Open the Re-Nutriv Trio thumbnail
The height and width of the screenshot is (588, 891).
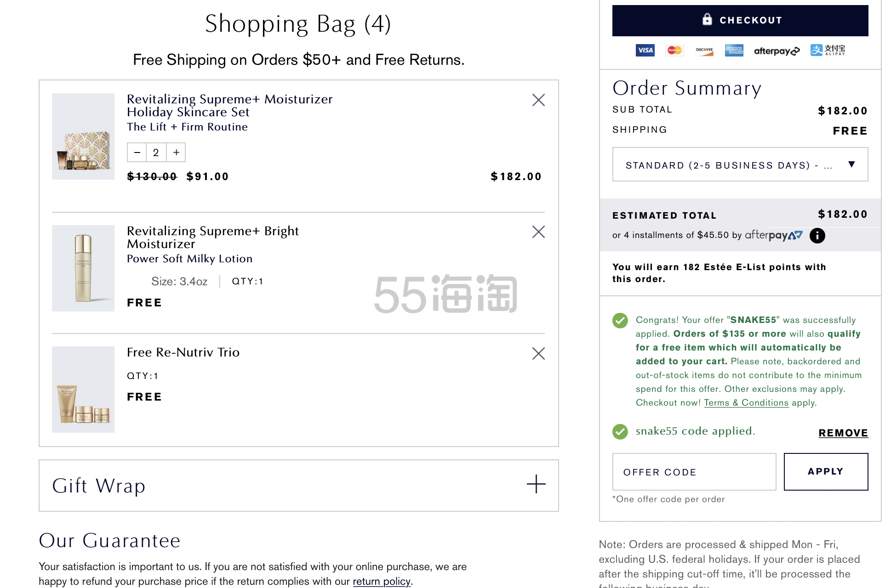[83, 390]
